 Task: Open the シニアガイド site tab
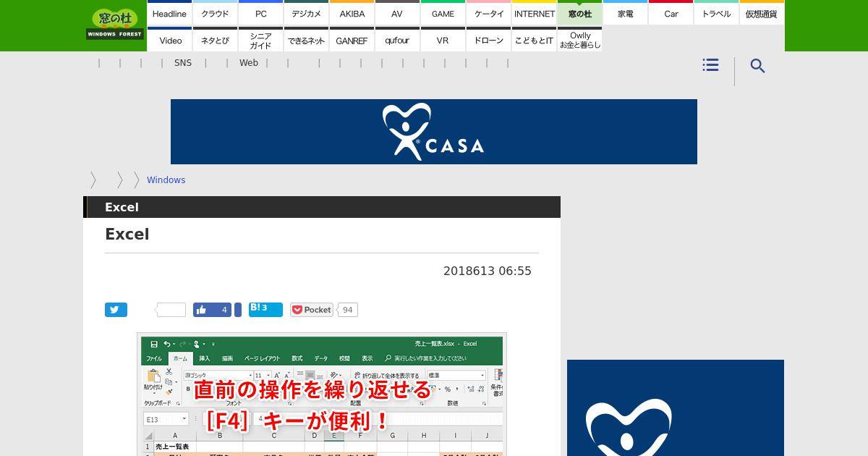pyautogui.click(x=261, y=41)
